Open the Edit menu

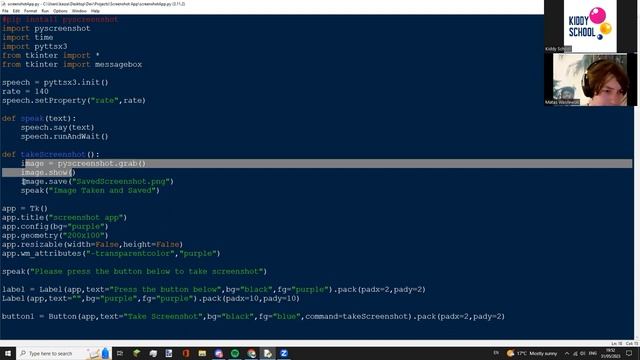(x=16, y=11)
